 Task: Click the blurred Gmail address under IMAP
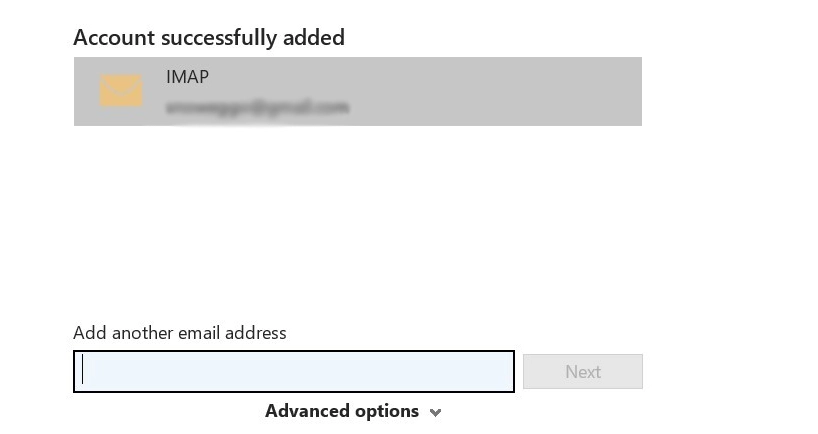coord(257,106)
